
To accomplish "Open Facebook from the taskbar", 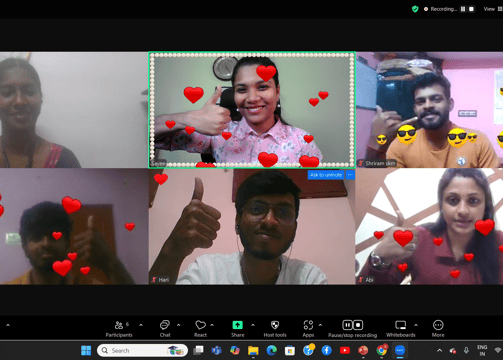I will pyautogui.click(x=326, y=350).
